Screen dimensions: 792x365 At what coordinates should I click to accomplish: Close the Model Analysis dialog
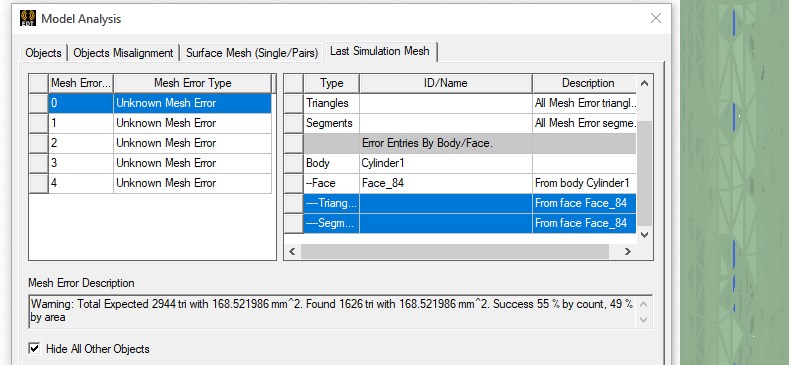click(656, 19)
